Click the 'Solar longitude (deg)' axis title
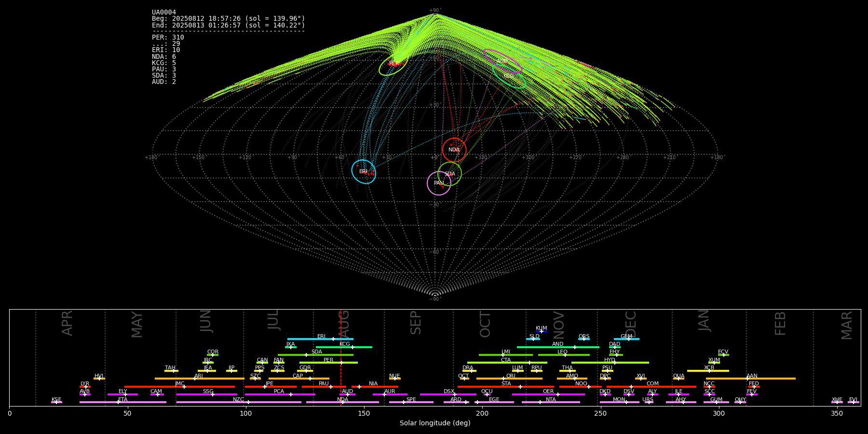 pyautogui.click(x=435, y=423)
